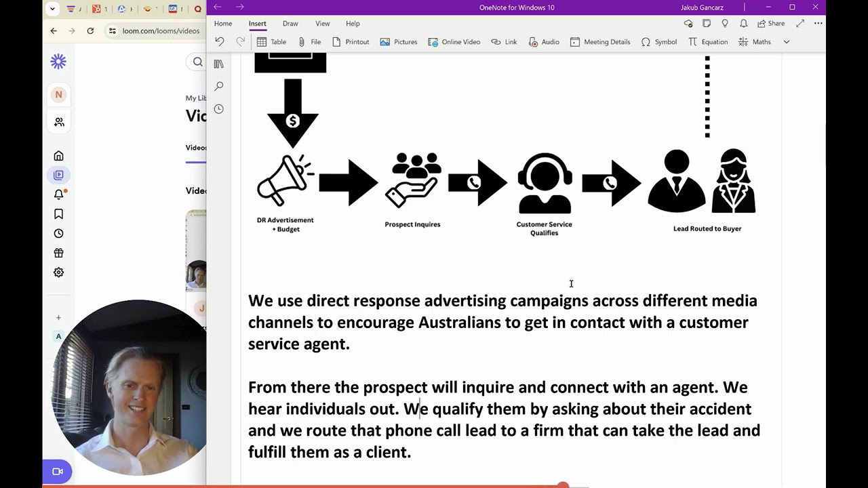This screenshot has width=868, height=488.
Task: Select the Customer Service Qualifies headset image
Action: (545, 183)
